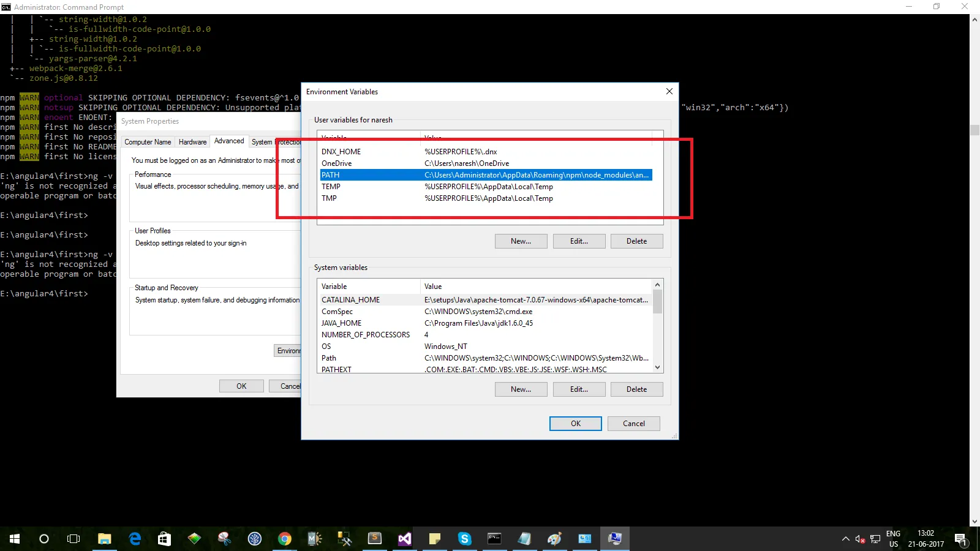Click New under System variables

tap(521, 389)
